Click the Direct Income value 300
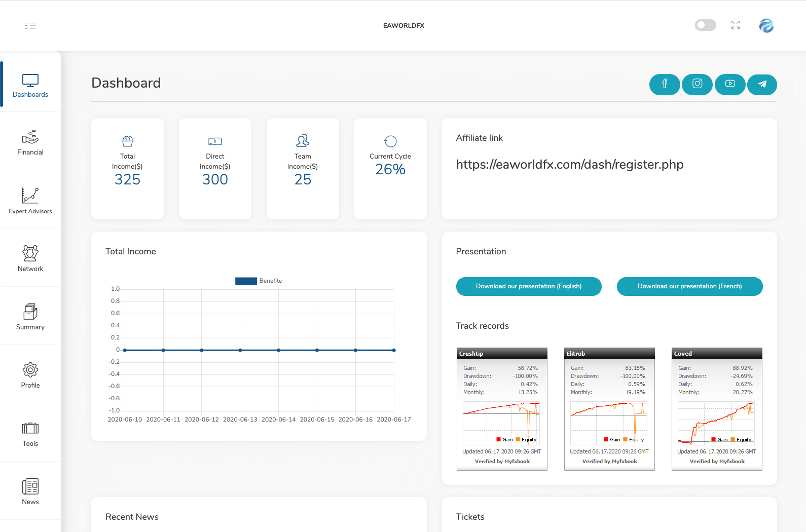The image size is (806, 532). point(215,179)
